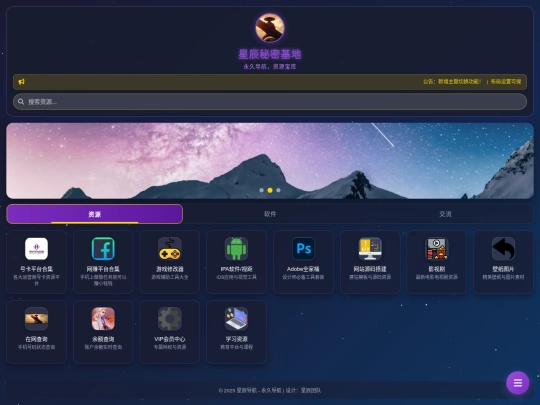Image resolution: width=540 pixels, height=405 pixels.
Task: Open the 壁纸图片 arrow icon
Action: point(503,249)
